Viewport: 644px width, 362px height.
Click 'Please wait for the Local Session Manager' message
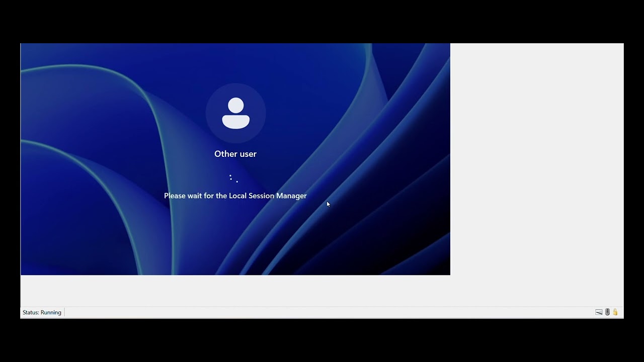click(x=235, y=196)
